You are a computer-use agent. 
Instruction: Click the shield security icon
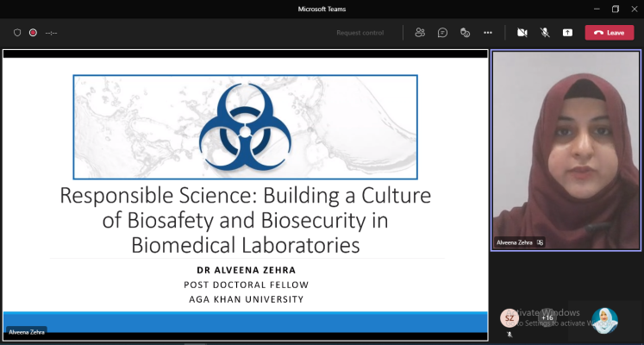(16, 33)
